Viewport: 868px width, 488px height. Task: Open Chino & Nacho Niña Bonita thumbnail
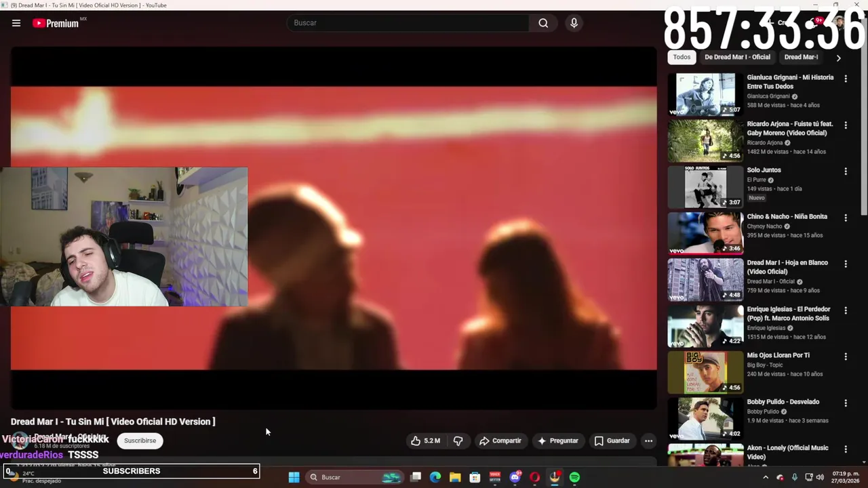pos(705,233)
